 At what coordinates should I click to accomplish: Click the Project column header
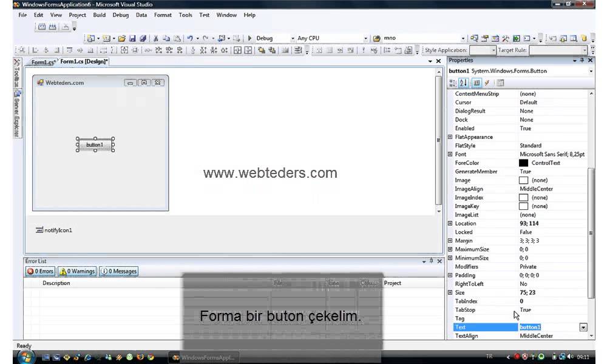click(x=393, y=283)
